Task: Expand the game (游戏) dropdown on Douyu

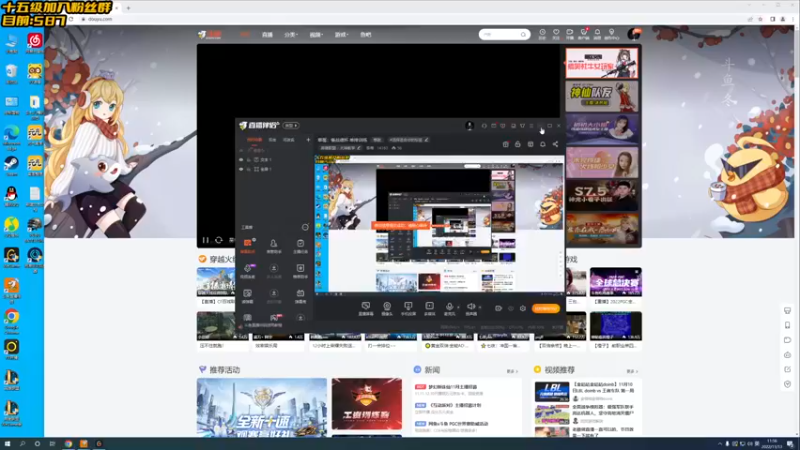Action: (341, 35)
